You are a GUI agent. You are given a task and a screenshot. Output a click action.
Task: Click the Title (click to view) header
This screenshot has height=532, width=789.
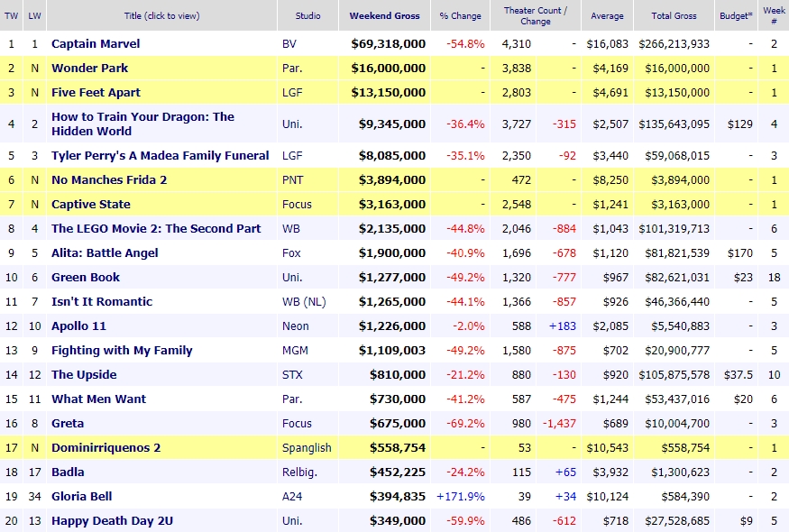pos(162,15)
